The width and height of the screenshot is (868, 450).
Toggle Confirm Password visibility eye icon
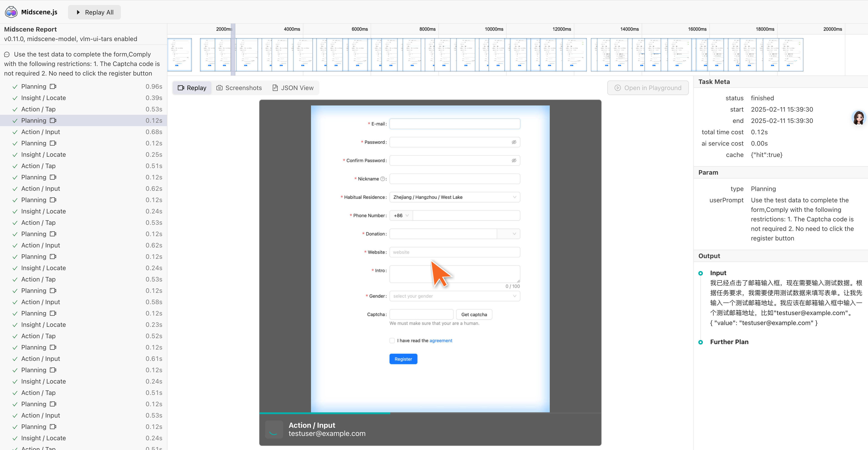(x=514, y=161)
